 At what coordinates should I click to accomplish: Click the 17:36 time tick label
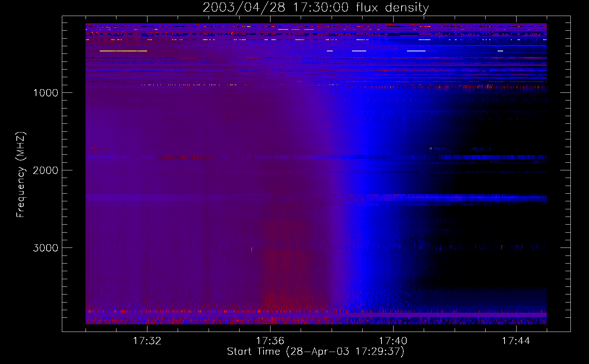270,341
